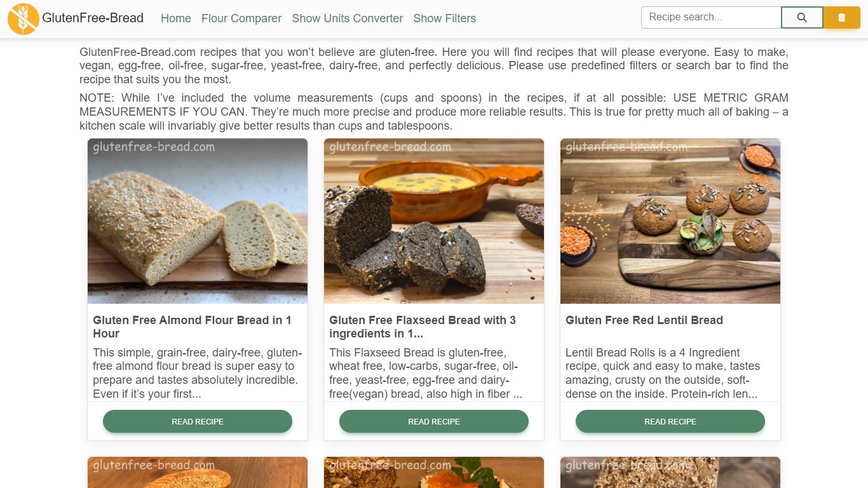Open the Flour Comparer page

click(241, 18)
